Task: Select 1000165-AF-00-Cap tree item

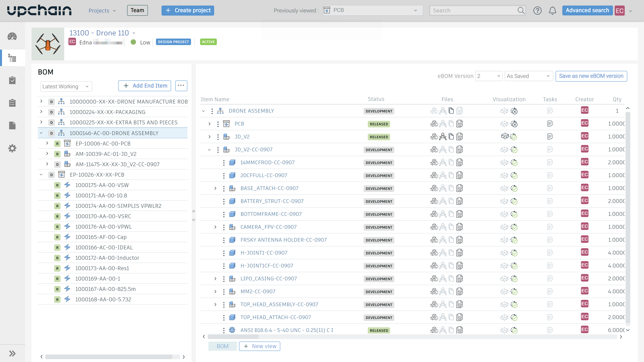Action: tap(101, 237)
